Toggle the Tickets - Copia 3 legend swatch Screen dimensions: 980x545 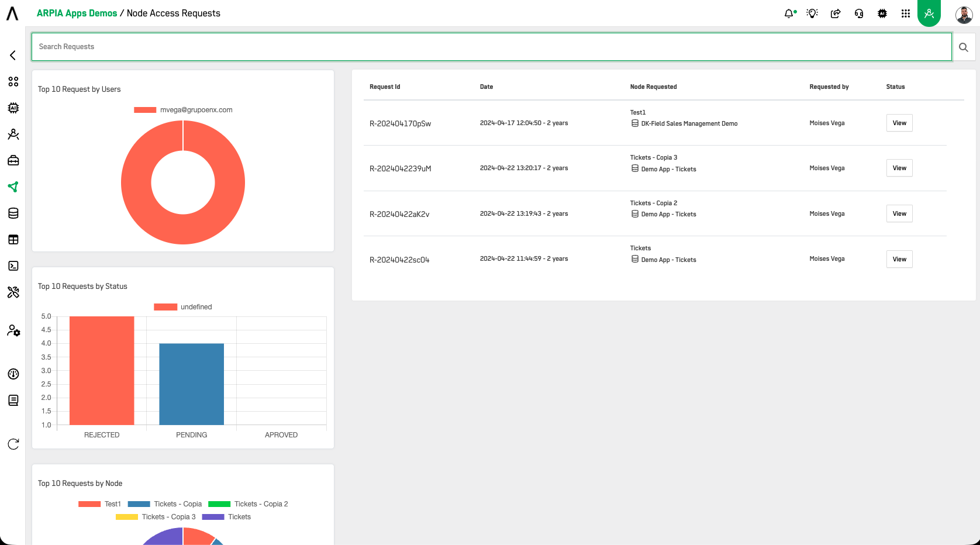pyautogui.click(x=127, y=517)
